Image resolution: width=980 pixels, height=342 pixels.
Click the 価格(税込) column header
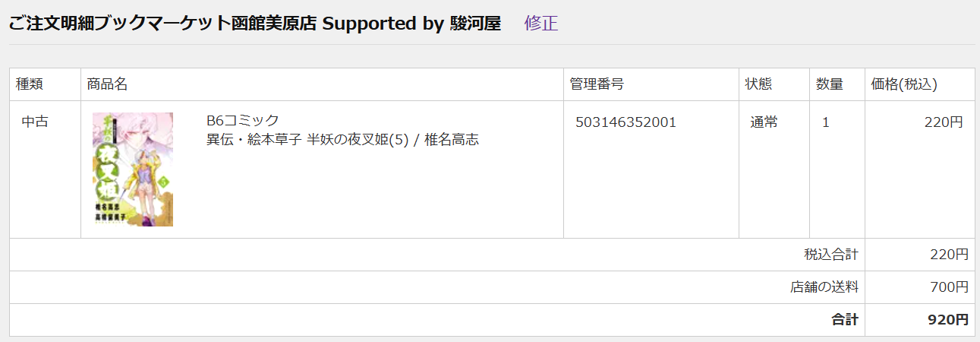coord(904,84)
